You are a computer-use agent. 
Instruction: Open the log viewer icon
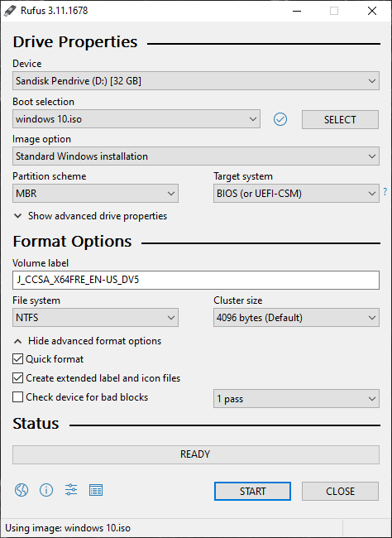coord(96,490)
